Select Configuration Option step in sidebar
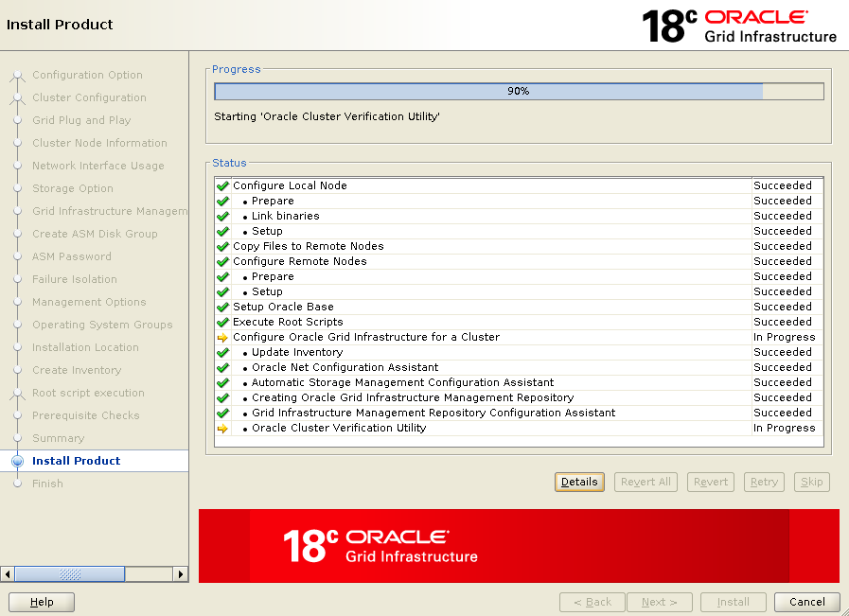The width and height of the screenshot is (849, 616). (x=87, y=75)
